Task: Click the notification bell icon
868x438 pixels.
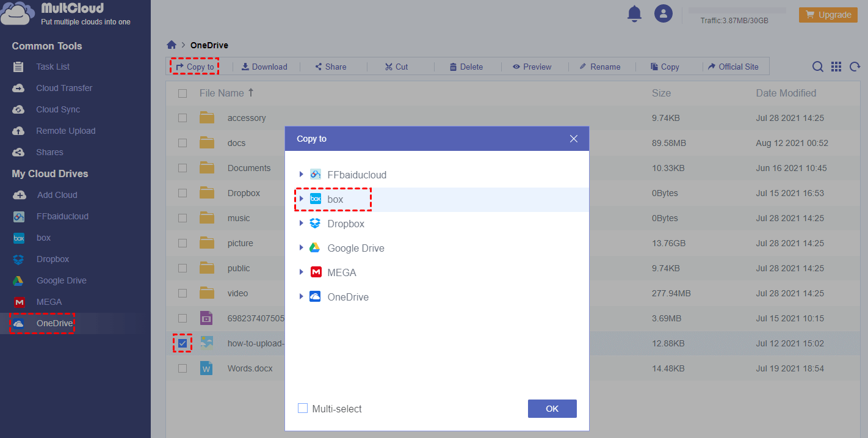Action: [x=635, y=13]
